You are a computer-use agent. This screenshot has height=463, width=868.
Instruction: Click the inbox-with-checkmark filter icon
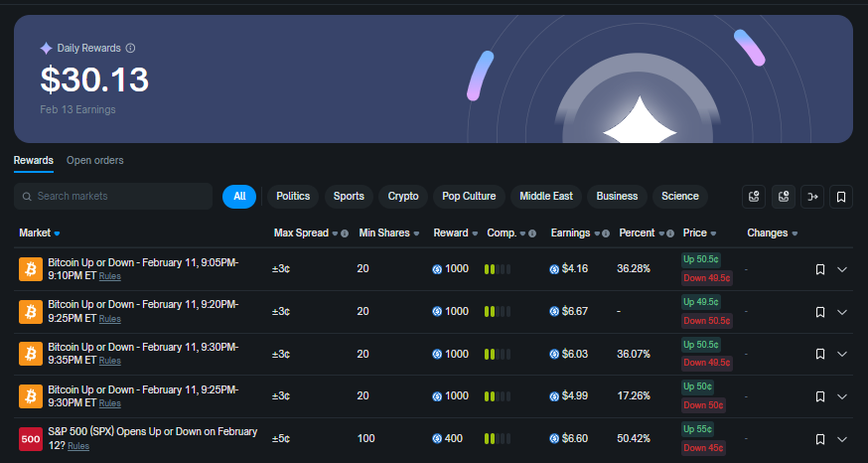tap(754, 197)
